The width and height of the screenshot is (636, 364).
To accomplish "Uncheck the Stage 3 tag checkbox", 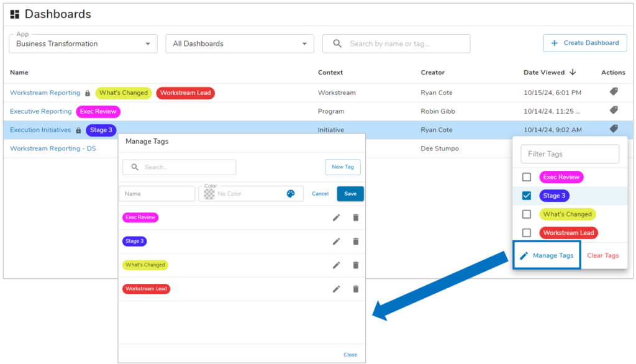I will pos(527,196).
